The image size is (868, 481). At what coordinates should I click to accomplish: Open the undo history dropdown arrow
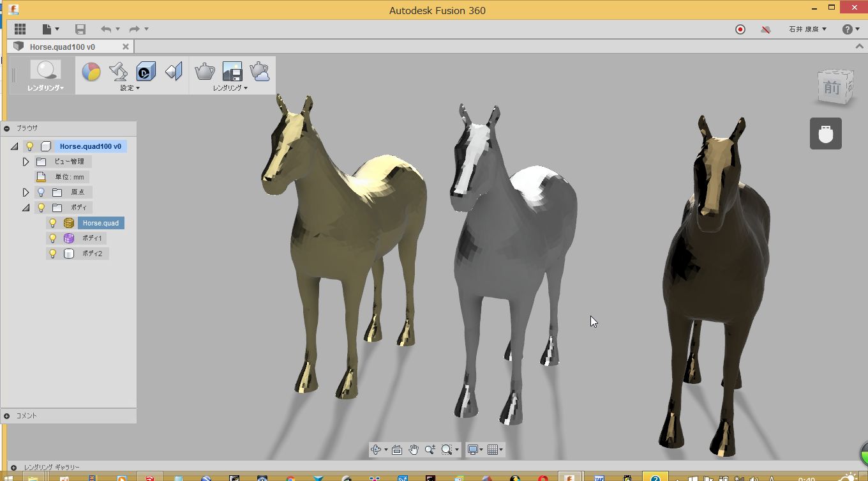[117, 29]
